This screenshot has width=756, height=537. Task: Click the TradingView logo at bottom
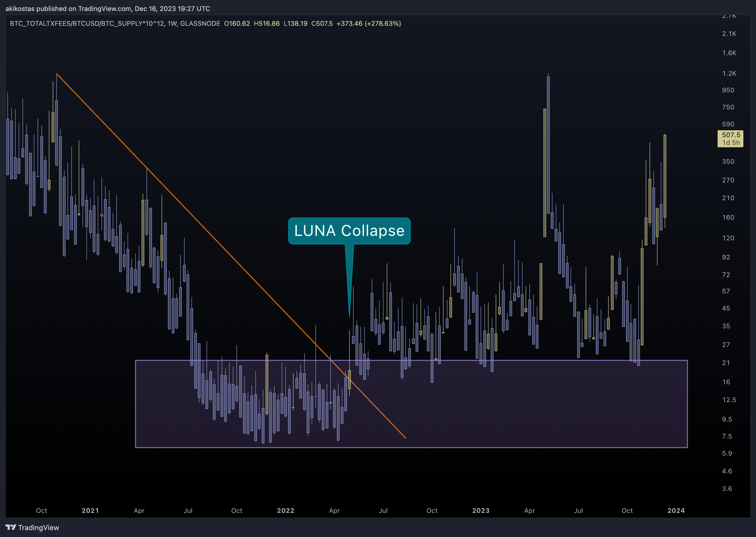pyautogui.click(x=32, y=527)
